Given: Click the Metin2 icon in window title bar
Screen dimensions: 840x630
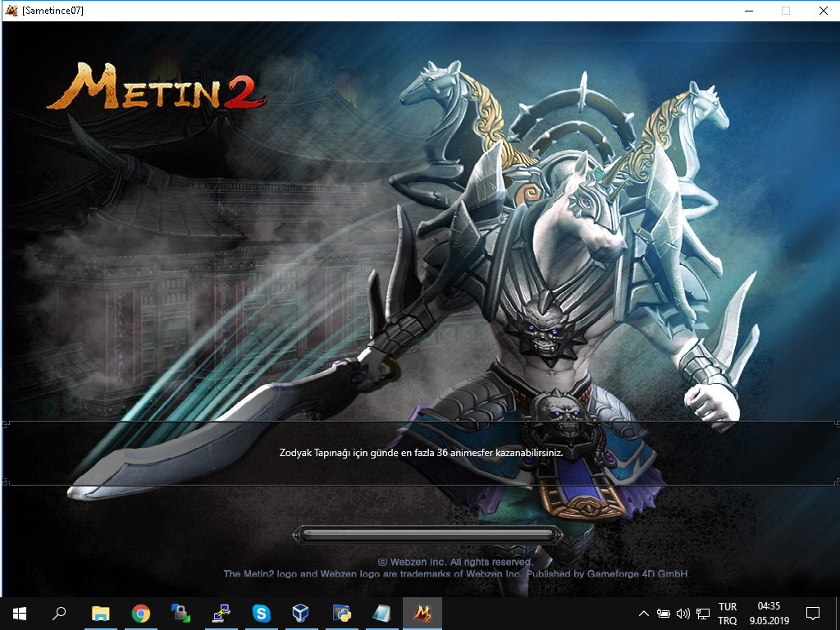Looking at the screenshot, I should coord(11,10).
